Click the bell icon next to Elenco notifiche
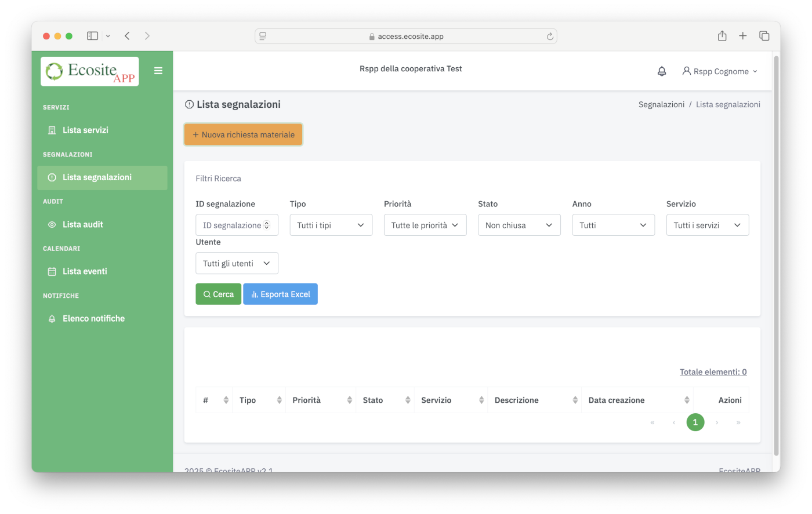Image resolution: width=812 pixels, height=514 pixels. coord(52,319)
